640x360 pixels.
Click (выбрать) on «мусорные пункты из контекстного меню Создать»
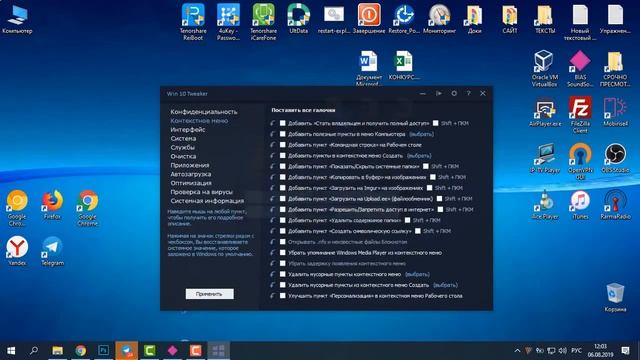point(445,285)
